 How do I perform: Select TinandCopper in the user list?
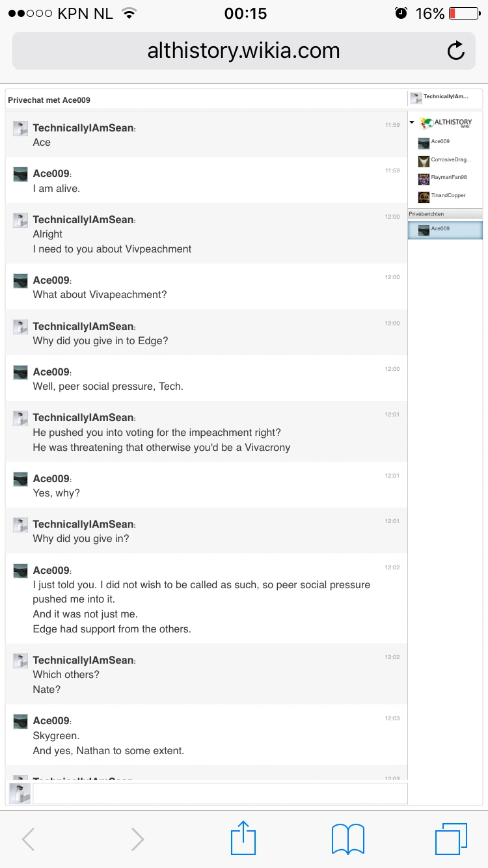coord(448,196)
